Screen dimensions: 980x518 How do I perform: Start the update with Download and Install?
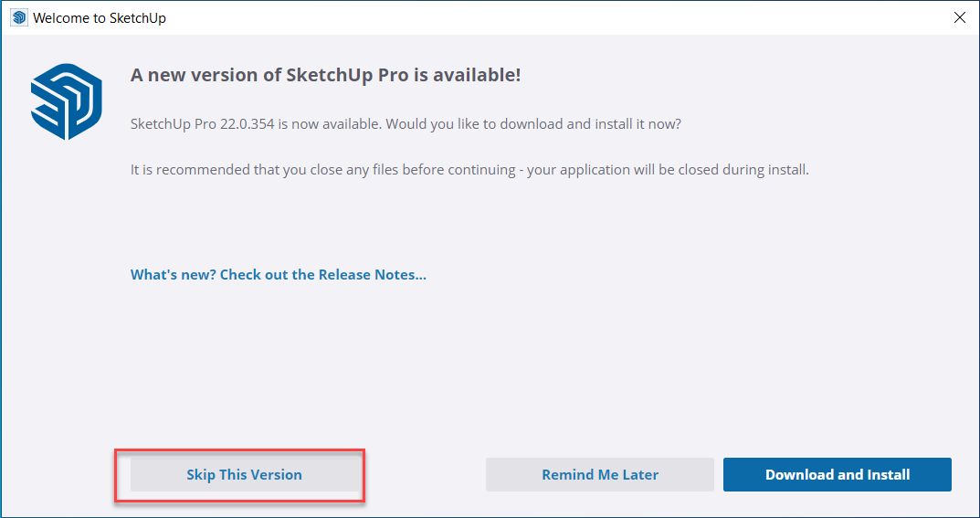click(837, 474)
